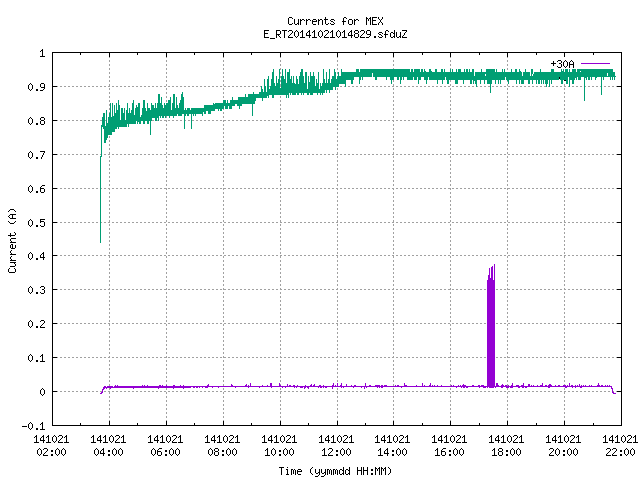Viewport: 640px width, 480px height.
Task: Click the x-axis label "141021 20:00"
Action: click(563, 445)
